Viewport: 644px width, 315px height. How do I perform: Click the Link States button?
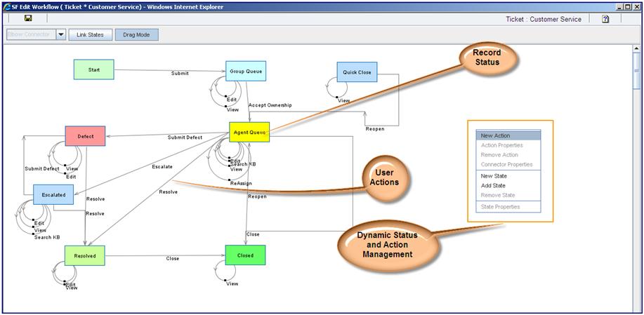pyautogui.click(x=90, y=35)
